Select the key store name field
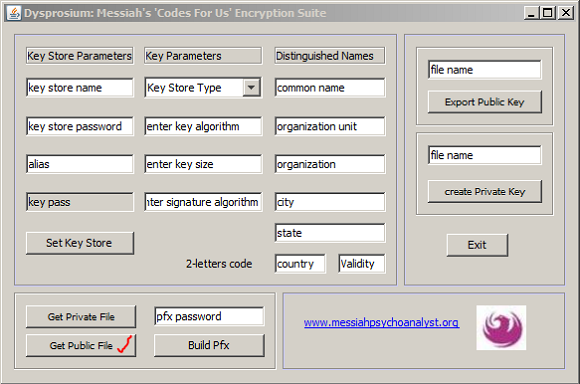Image resolution: width=580 pixels, height=384 pixels. point(80,88)
